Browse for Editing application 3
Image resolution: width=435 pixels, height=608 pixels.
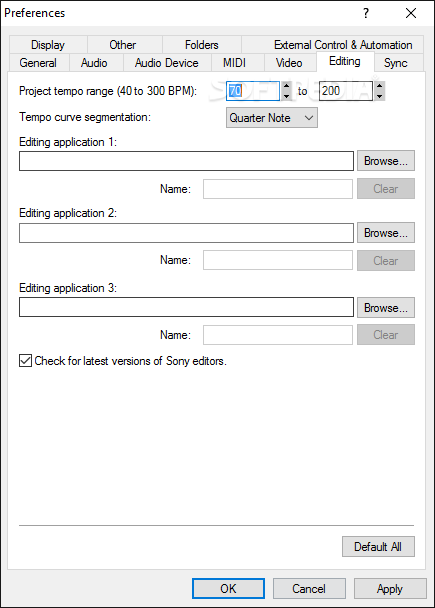(x=386, y=307)
